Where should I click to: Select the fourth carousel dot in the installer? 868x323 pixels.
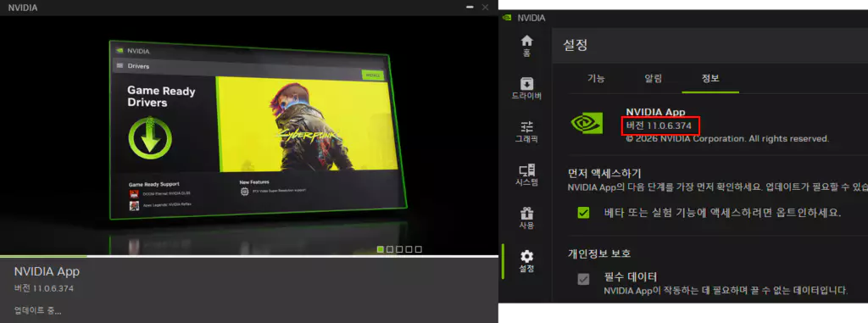pyautogui.click(x=409, y=249)
